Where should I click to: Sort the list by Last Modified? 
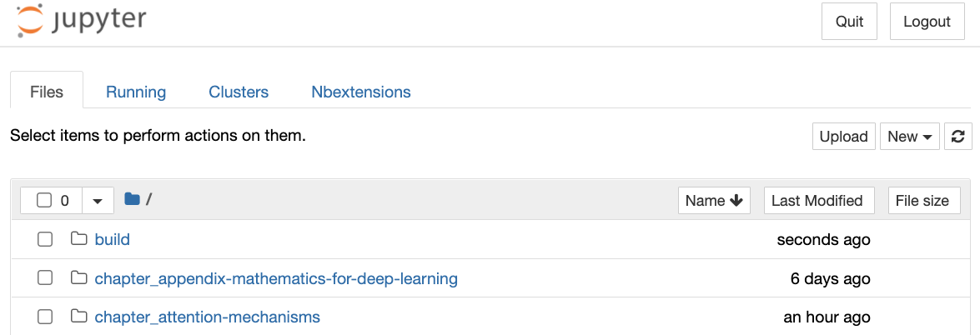(817, 200)
